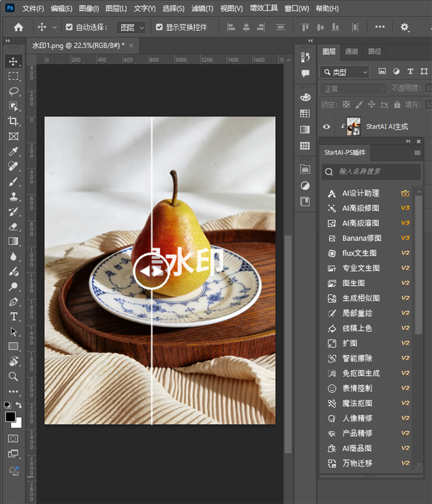Open the 类型 layer filter dropdown
This screenshot has width=432, height=504.
point(344,72)
